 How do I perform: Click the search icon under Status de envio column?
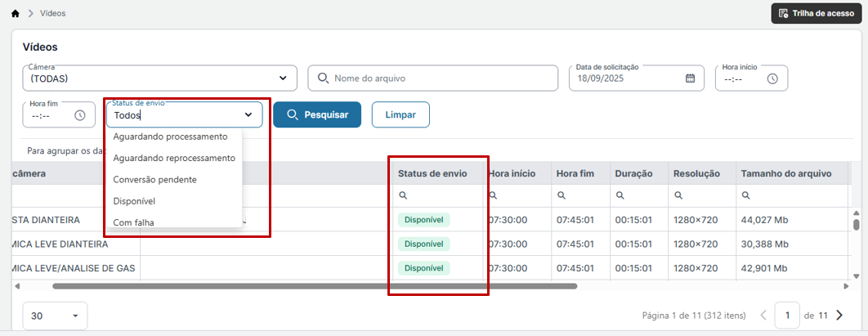pos(403,195)
